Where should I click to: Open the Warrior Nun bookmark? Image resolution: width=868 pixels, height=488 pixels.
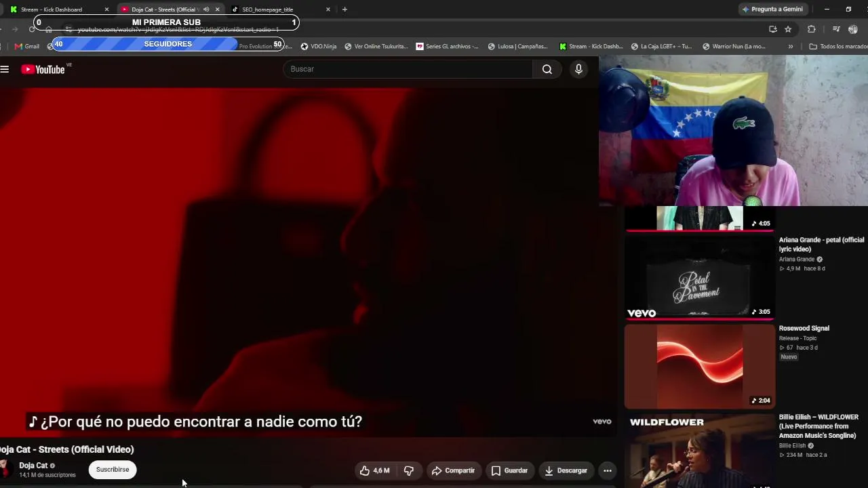pyautogui.click(x=734, y=47)
